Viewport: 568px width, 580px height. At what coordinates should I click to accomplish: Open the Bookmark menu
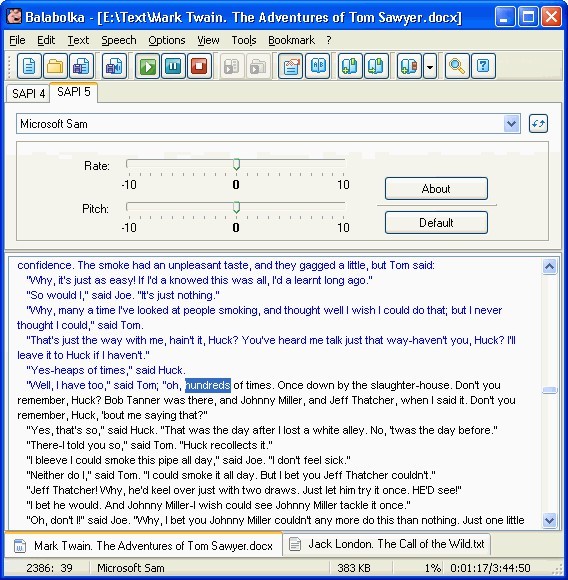[291, 40]
